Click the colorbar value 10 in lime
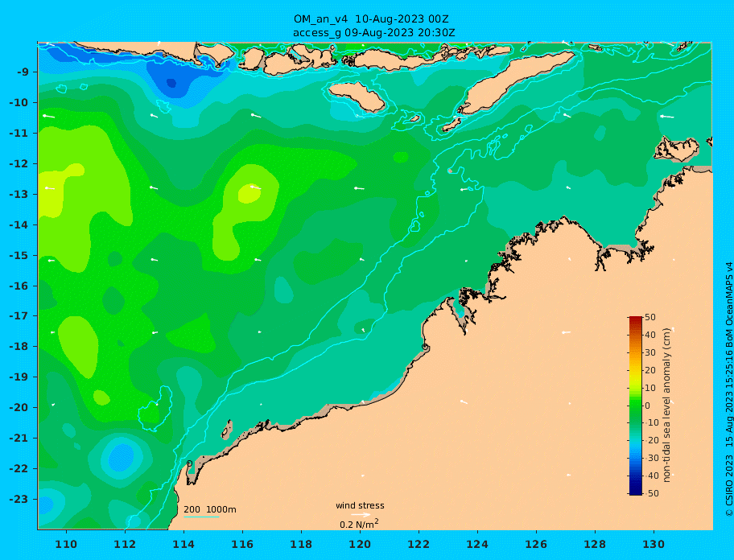Screen dimensions: 734x560 coord(650,389)
